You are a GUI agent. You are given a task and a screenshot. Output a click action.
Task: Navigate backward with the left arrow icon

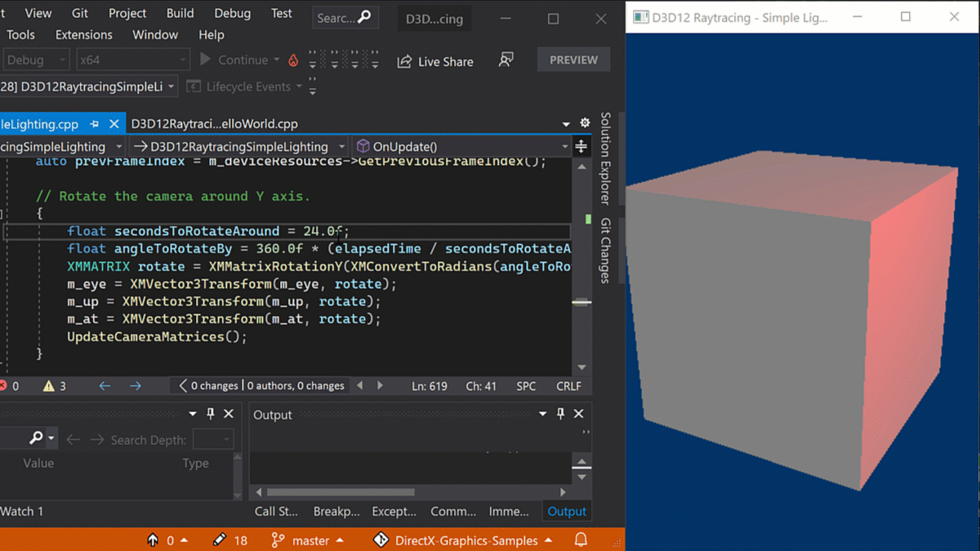click(x=105, y=386)
